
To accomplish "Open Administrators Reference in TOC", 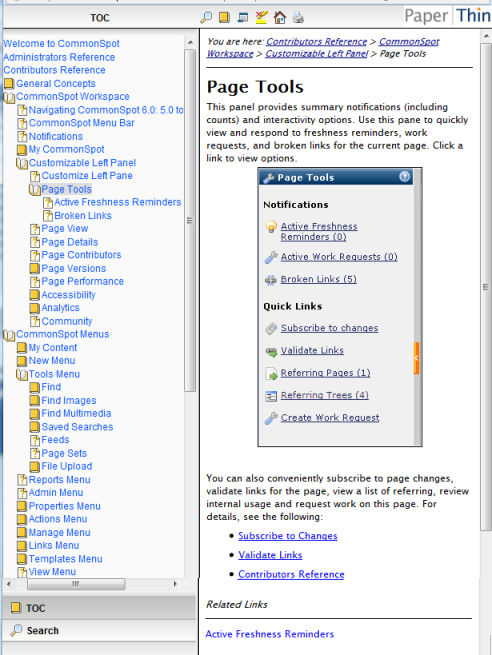I will click(x=59, y=57).
